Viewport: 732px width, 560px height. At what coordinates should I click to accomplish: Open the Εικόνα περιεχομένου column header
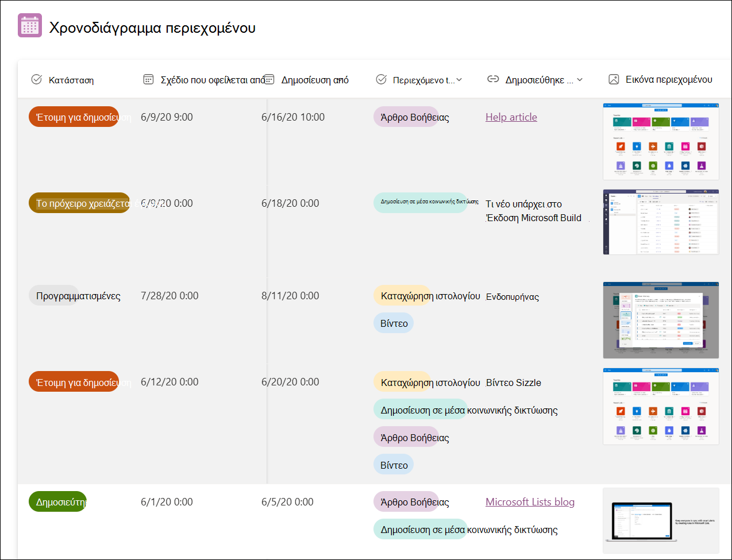tap(669, 79)
